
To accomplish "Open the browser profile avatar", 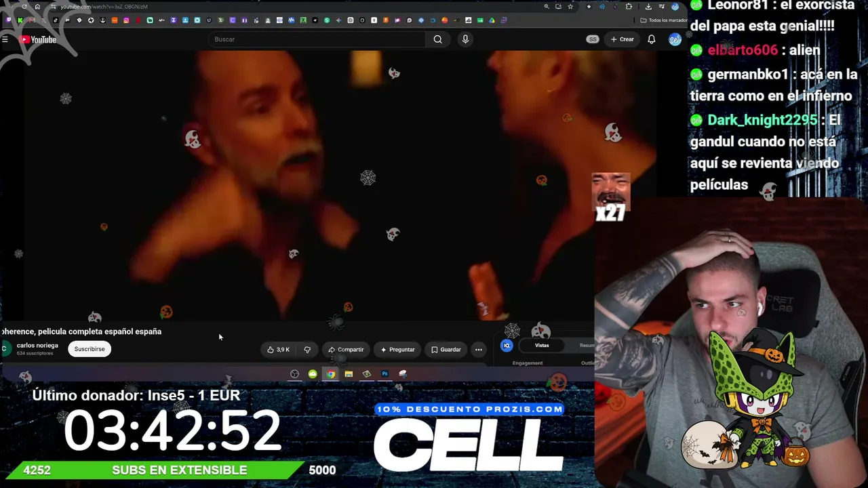I will click(675, 7).
